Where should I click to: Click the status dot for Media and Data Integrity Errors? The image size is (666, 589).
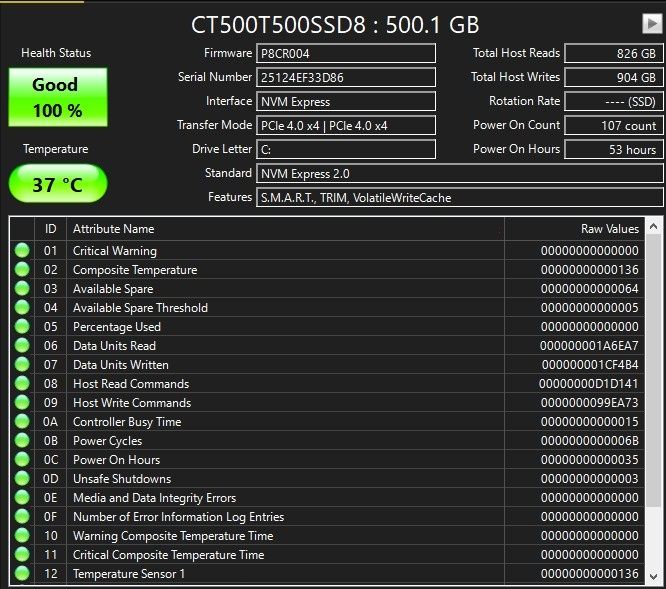pos(22,498)
